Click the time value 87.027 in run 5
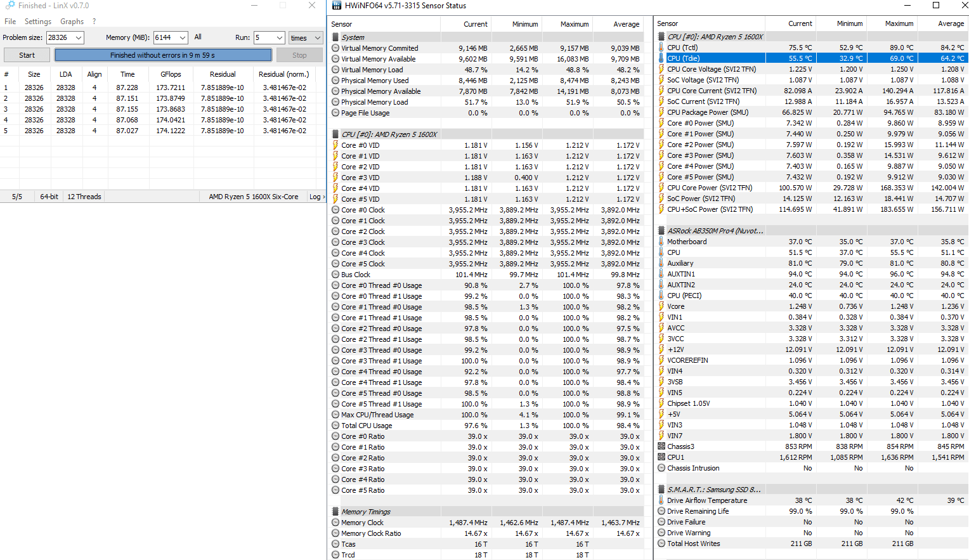This screenshot has height=560, width=969. click(127, 131)
